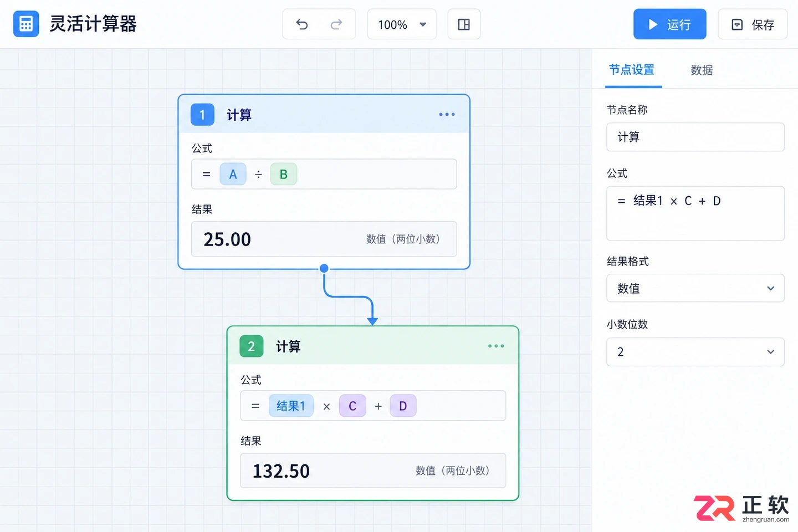
Task: Undo the last action
Action: 302,24
